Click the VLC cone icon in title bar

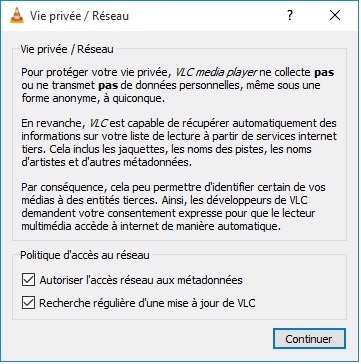click(x=17, y=15)
